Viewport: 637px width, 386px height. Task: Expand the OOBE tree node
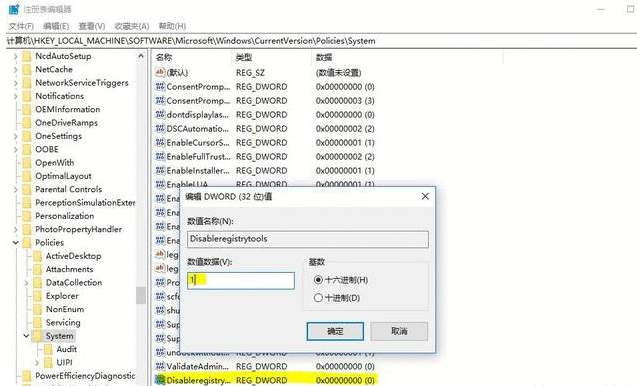coord(15,149)
